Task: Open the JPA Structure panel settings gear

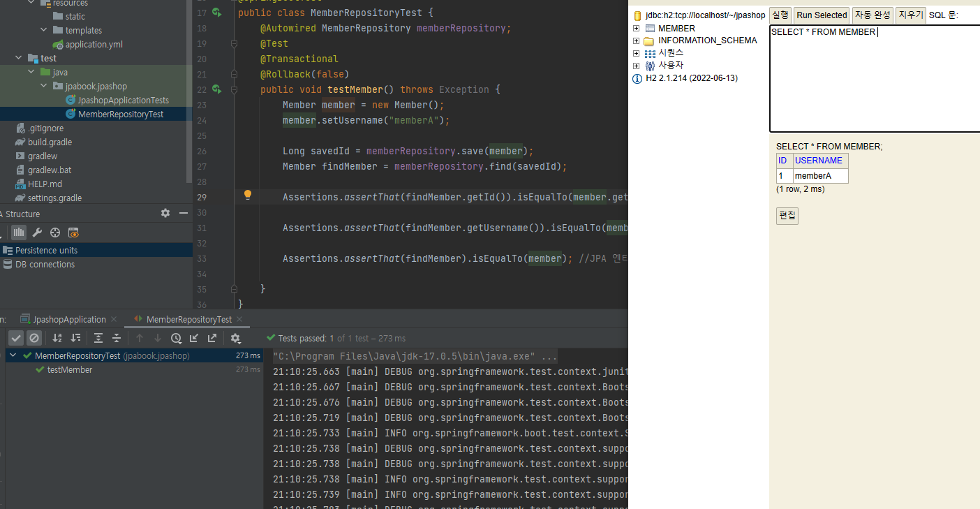Action: pos(165,213)
